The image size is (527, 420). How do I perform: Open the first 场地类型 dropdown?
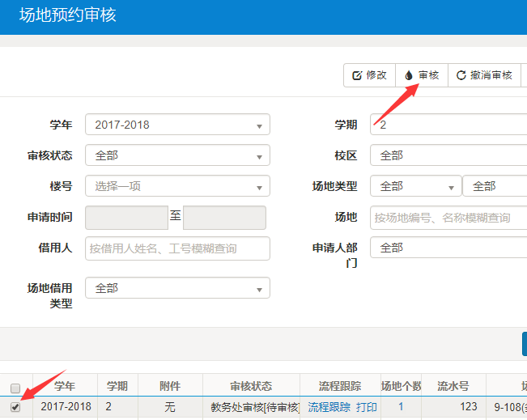coord(415,186)
